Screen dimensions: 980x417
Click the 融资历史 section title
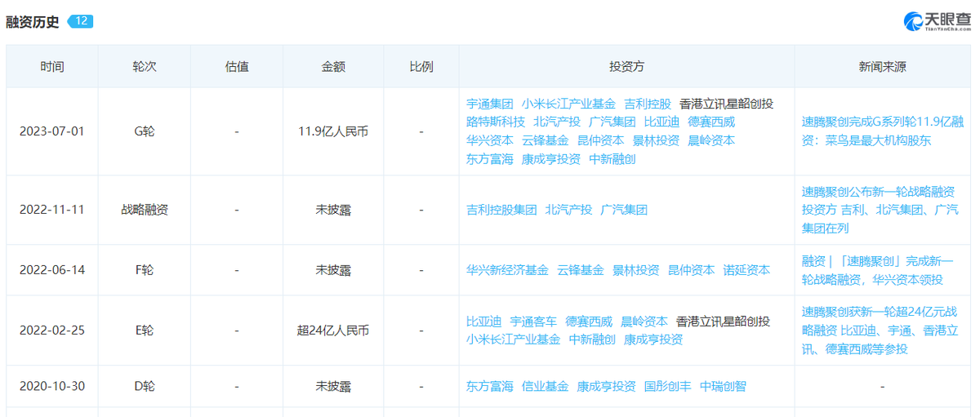(33, 22)
